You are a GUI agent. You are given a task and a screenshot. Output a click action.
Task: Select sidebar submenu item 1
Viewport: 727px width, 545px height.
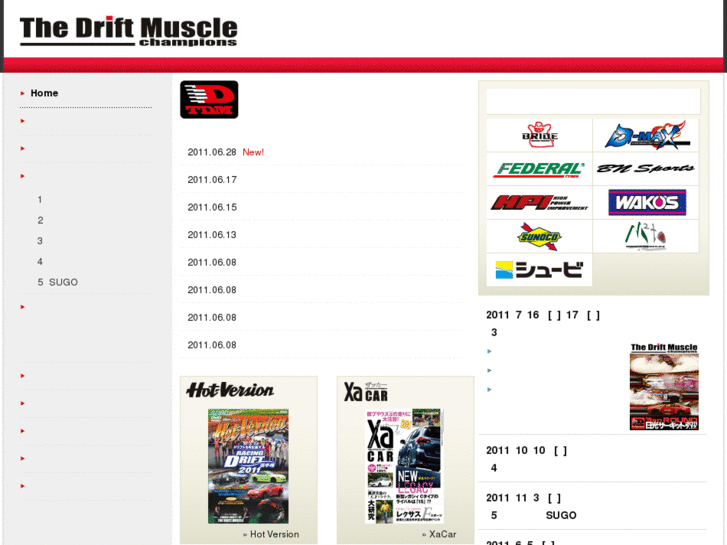point(40,200)
